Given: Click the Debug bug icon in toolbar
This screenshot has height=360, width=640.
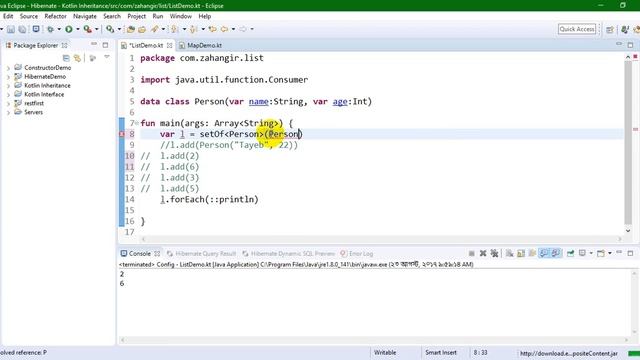Looking at the screenshot, I should (x=50, y=29).
